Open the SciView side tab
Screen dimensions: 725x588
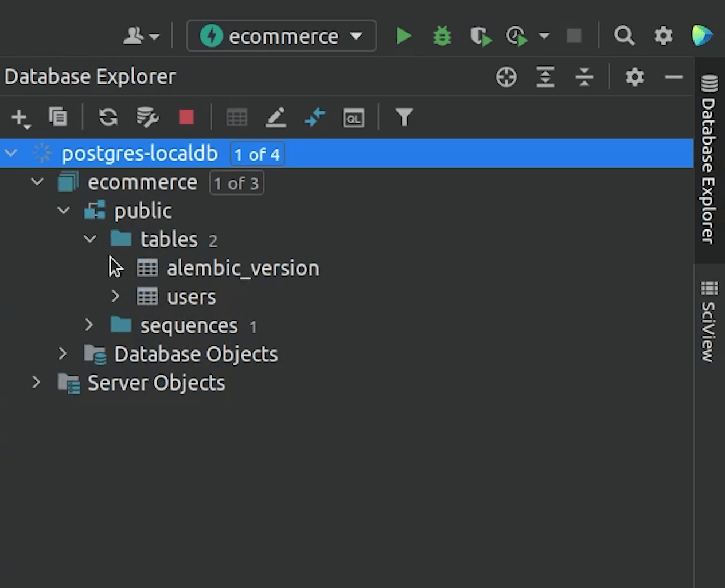[709, 321]
